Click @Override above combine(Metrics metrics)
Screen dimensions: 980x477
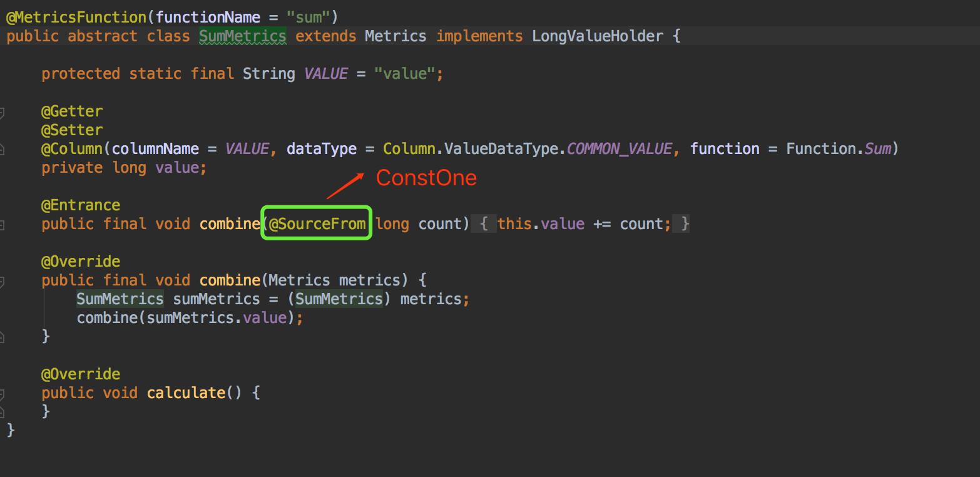pyautogui.click(x=81, y=261)
